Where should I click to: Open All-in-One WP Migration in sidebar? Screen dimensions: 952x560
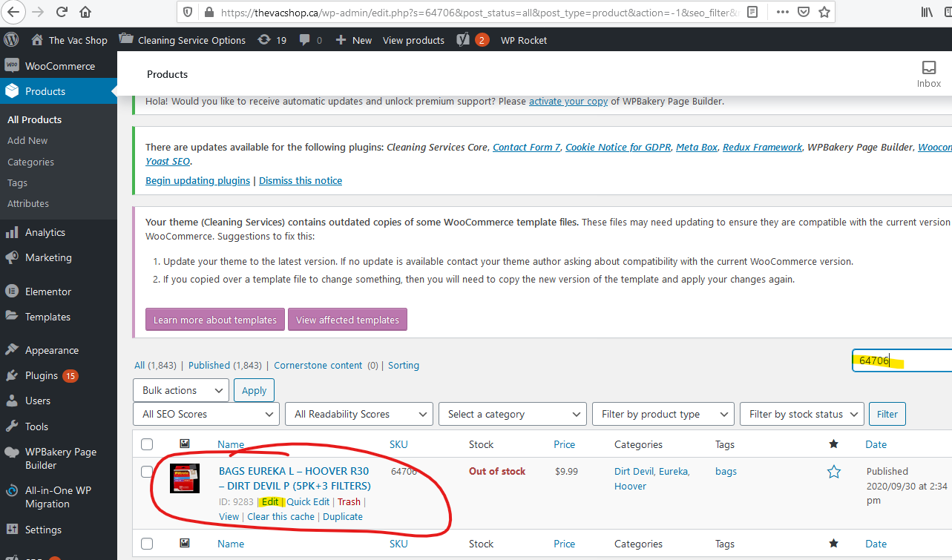pos(59,497)
